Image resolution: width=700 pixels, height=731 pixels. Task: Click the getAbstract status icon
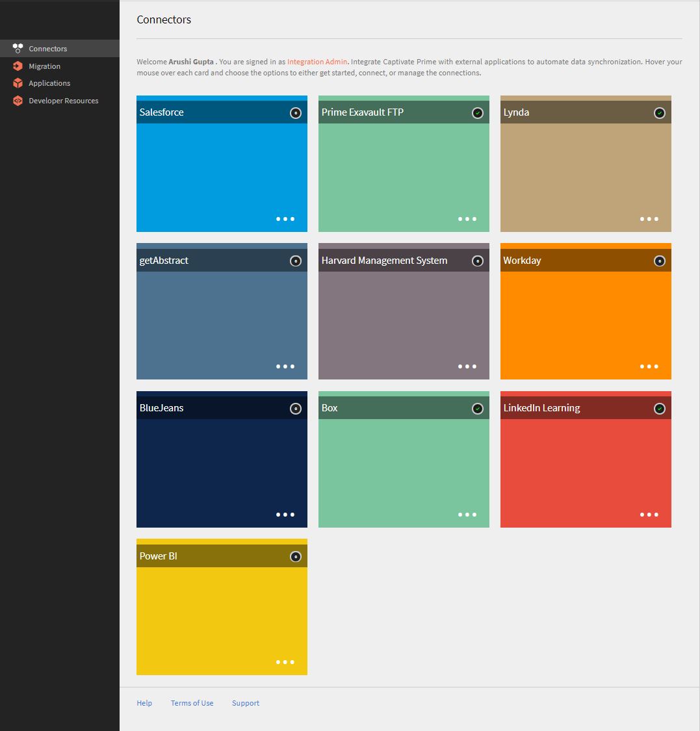coord(296,261)
